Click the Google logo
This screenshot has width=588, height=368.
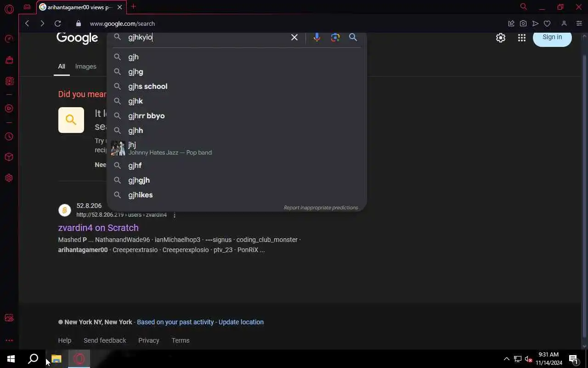coord(77,38)
